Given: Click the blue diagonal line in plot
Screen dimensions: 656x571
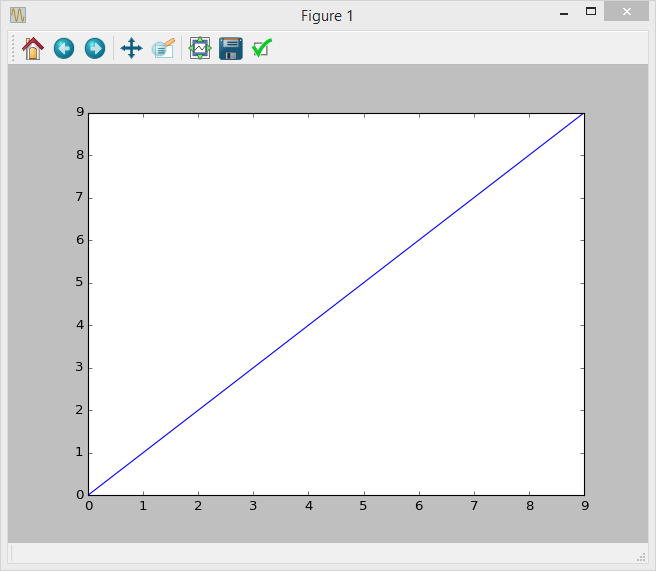Looking at the screenshot, I should [336, 304].
